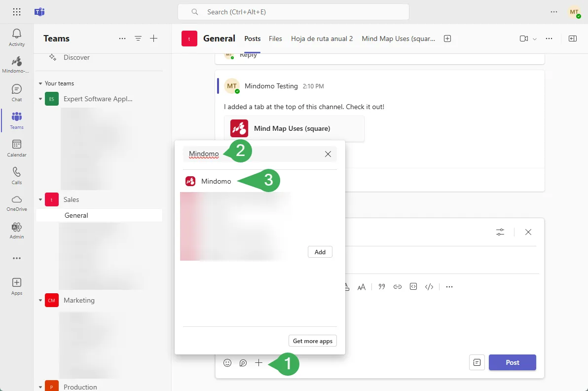Click plus to create or join team
This screenshot has width=588, height=391.
[x=154, y=39]
